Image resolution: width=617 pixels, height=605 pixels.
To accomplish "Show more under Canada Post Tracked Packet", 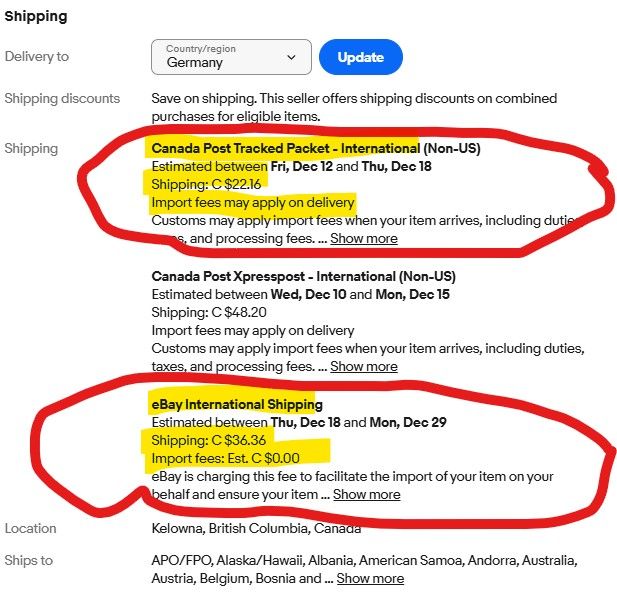I will coord(364,239).
